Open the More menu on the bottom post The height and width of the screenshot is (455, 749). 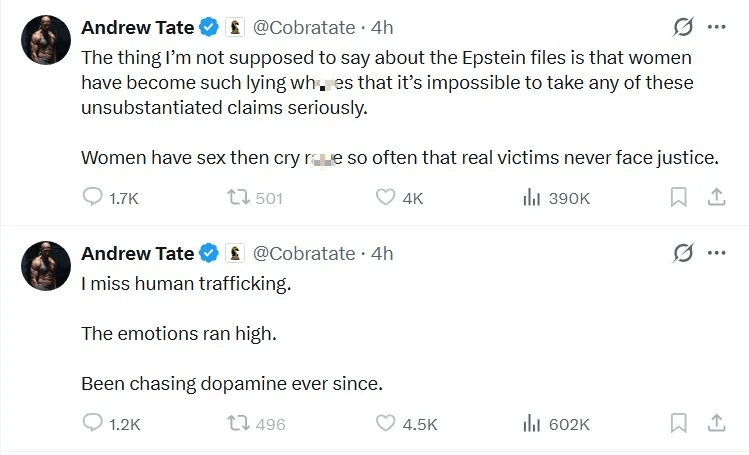pos(716,253)
